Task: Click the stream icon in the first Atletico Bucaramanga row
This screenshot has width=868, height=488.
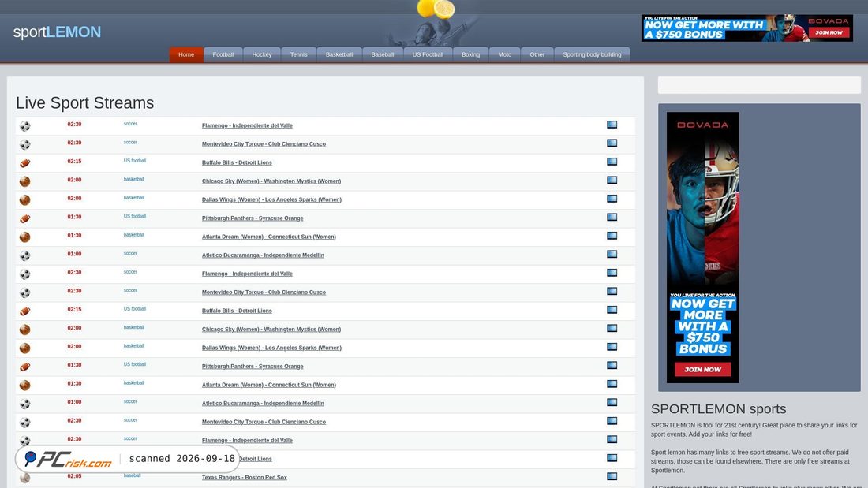Action: point(612,254)
